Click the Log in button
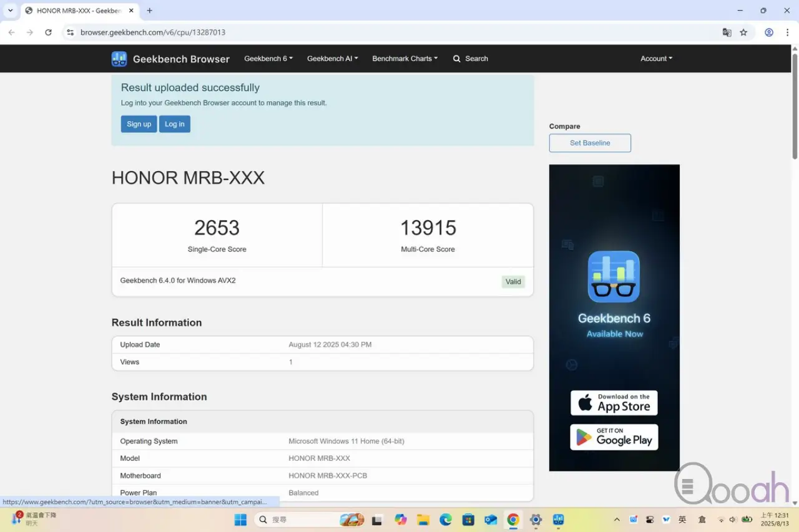 coord(175,124)
